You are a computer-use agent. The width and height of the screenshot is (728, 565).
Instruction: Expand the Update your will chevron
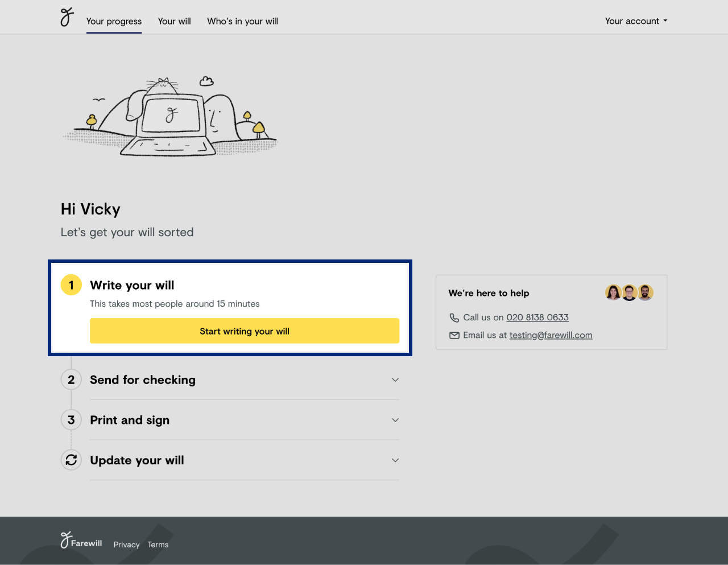click(395, 460)
